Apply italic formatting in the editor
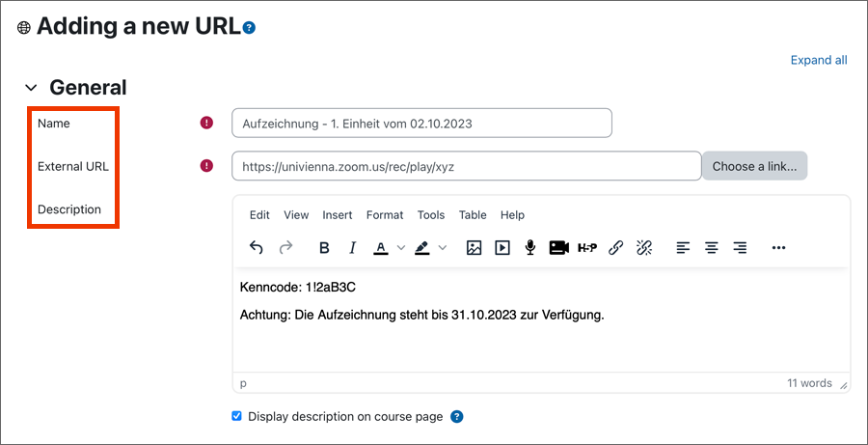This screenshot has height=445, width=868. (x=352, y=248)
